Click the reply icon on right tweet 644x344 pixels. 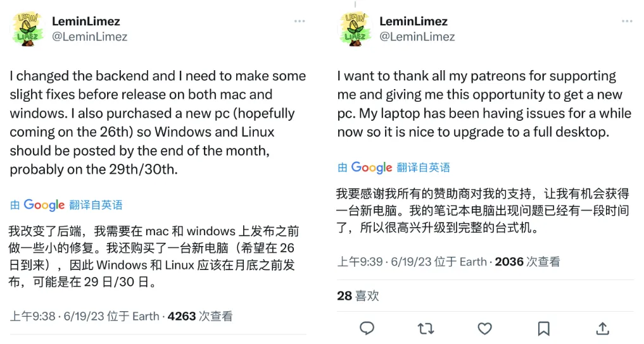(x=367, y=328)
